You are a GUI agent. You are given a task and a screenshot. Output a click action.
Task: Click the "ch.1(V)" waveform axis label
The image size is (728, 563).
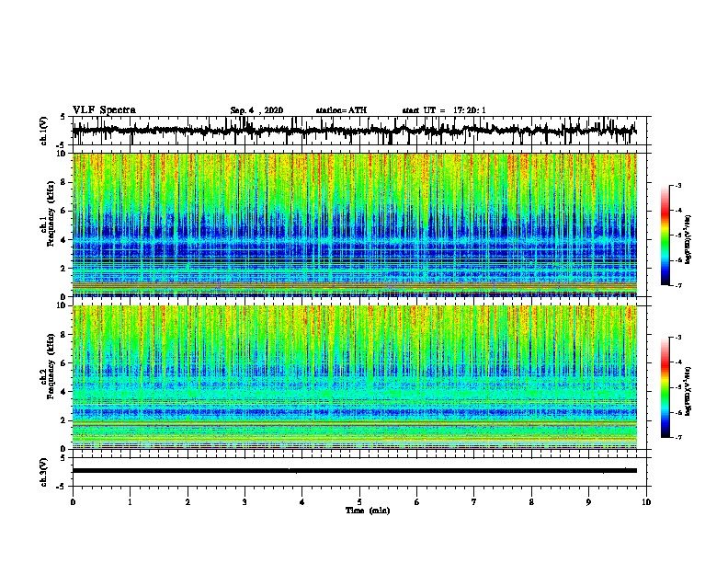pyautogui.click(x=44, y=131)
